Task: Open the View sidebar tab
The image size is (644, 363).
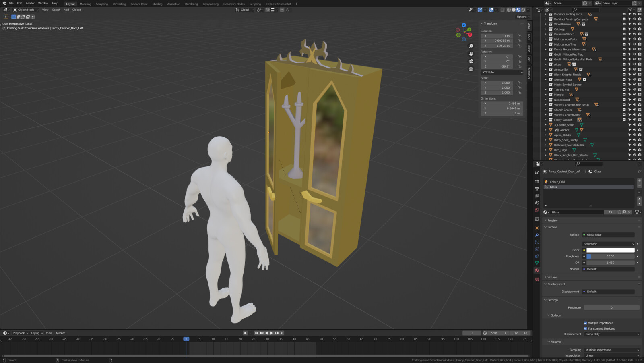Action: pyautogui.click(x=529, y=48)
